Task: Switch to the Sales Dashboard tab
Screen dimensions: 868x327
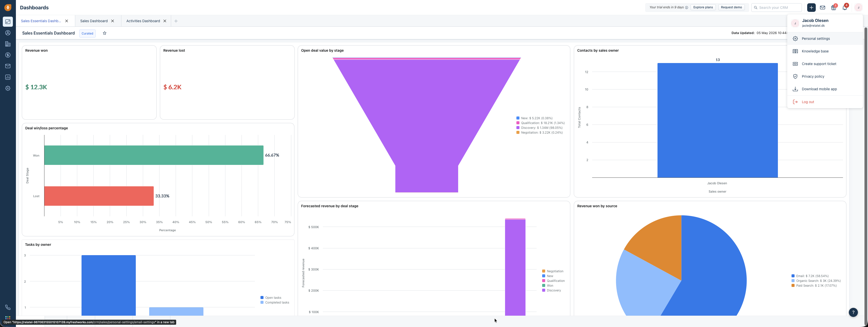Action: pos(94,21)
